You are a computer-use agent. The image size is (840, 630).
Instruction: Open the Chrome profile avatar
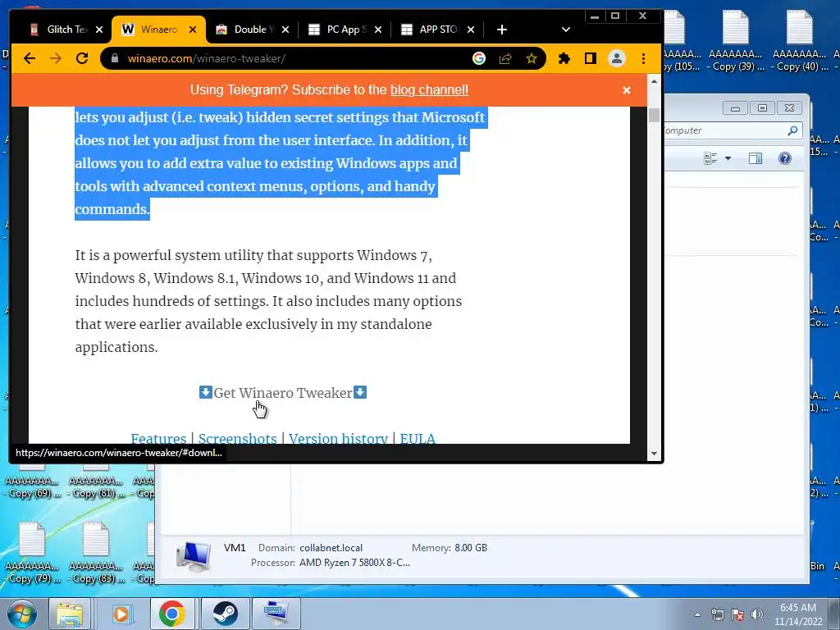(617, 58)
